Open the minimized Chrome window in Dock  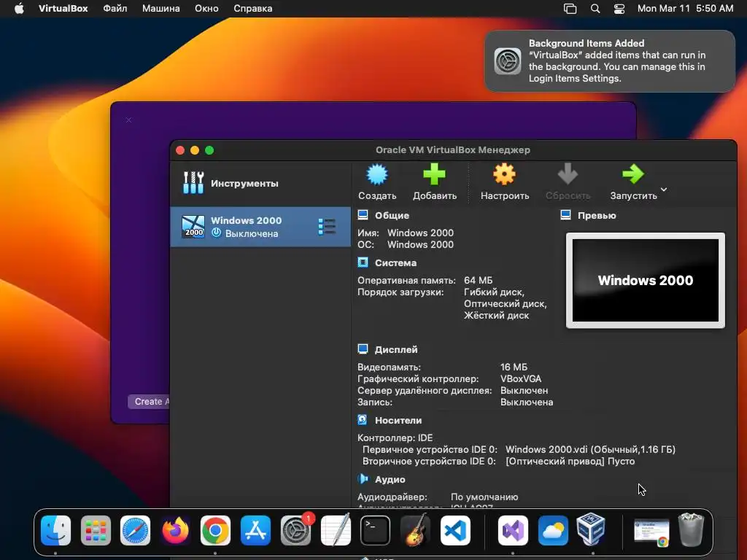click(x=651, y=532)
